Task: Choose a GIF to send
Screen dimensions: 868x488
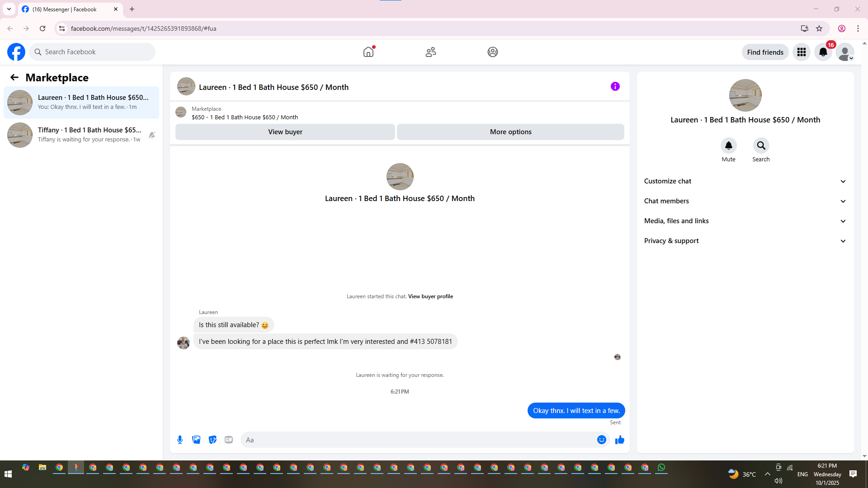Action: (x=229, y=440)
